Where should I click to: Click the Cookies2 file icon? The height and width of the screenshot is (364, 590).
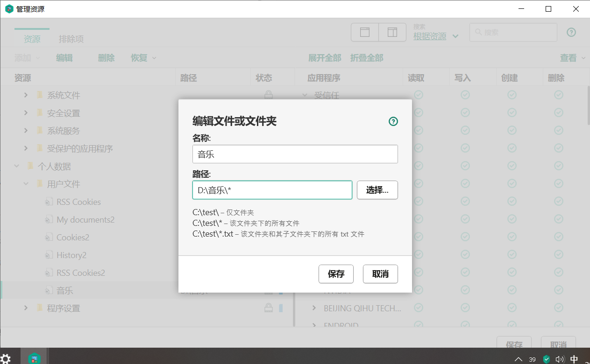pos(49,238)
